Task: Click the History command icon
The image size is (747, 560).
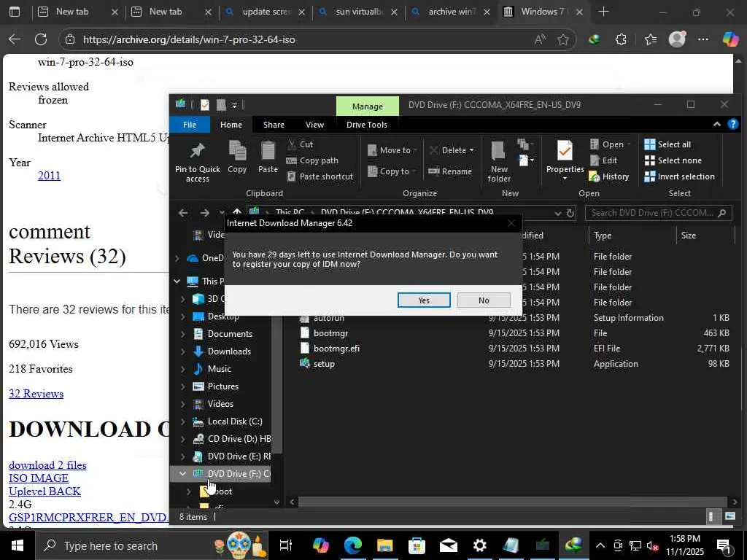Action: [594, 176]
